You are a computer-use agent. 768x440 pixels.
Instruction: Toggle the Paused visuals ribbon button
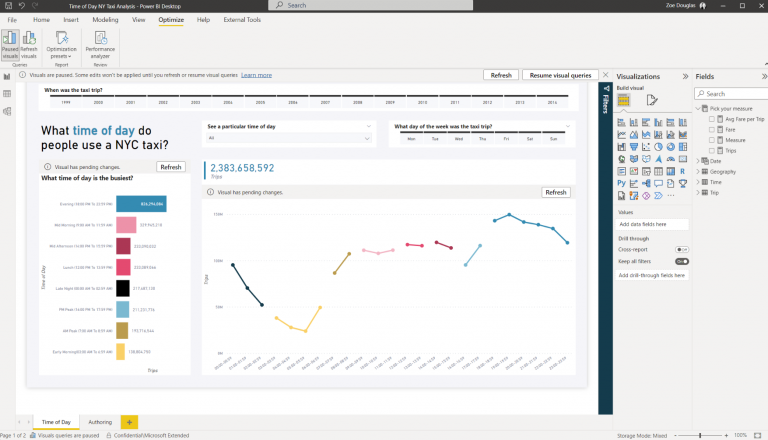[x=10, y=45]
